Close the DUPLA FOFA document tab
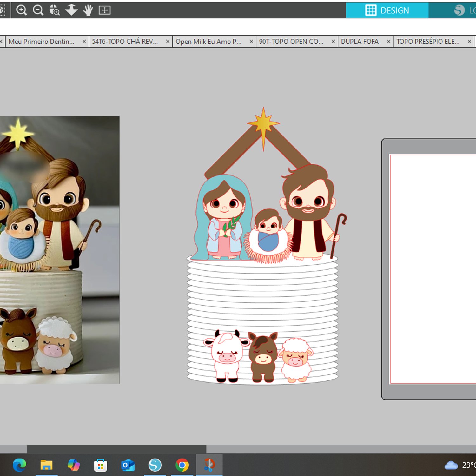 pyautogui.click(x=388, y=42)
